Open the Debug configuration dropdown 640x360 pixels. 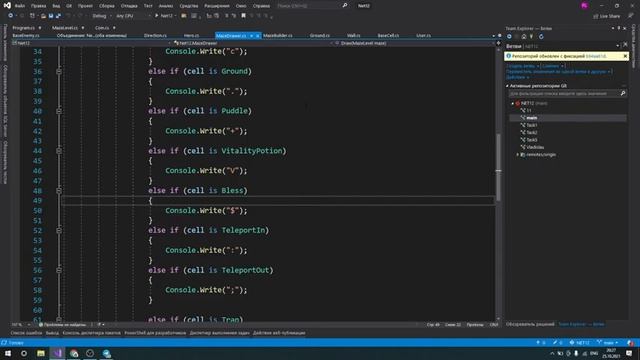101,16
